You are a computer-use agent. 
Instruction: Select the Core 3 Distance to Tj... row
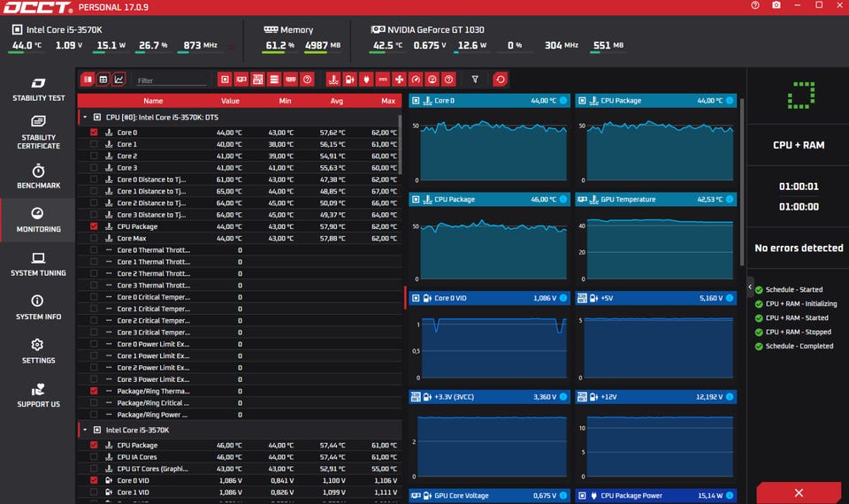[x=240, y=215]
